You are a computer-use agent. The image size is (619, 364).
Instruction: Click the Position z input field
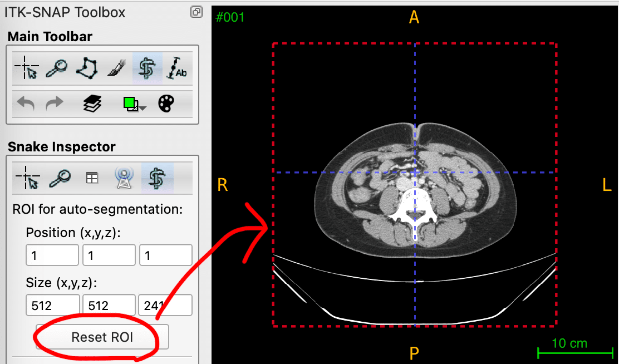166,255
